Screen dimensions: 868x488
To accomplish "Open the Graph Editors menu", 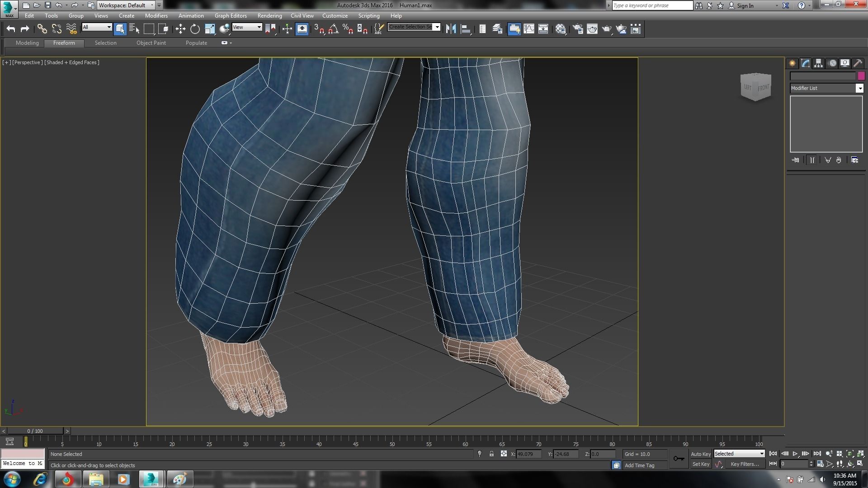I will click(231, 16).
